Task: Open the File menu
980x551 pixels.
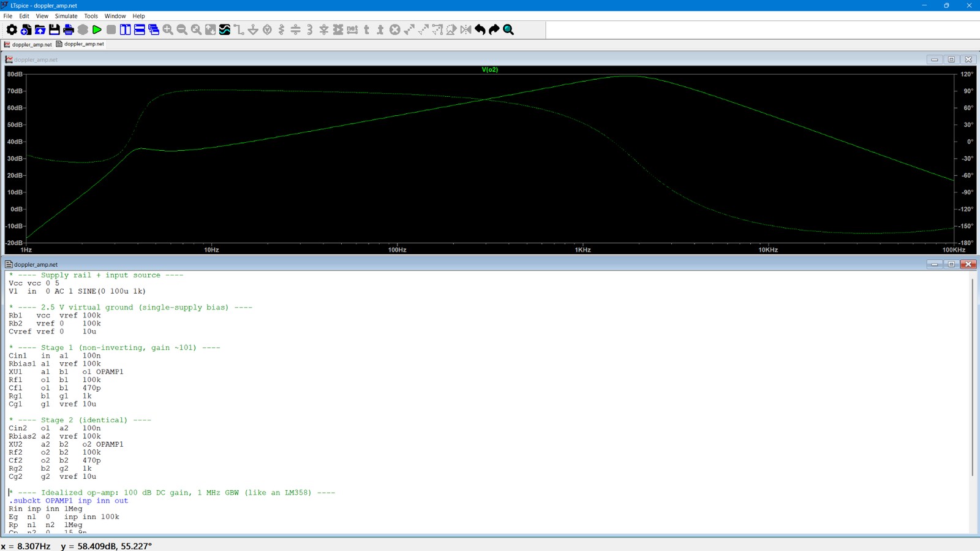Action: pos(8,16)
